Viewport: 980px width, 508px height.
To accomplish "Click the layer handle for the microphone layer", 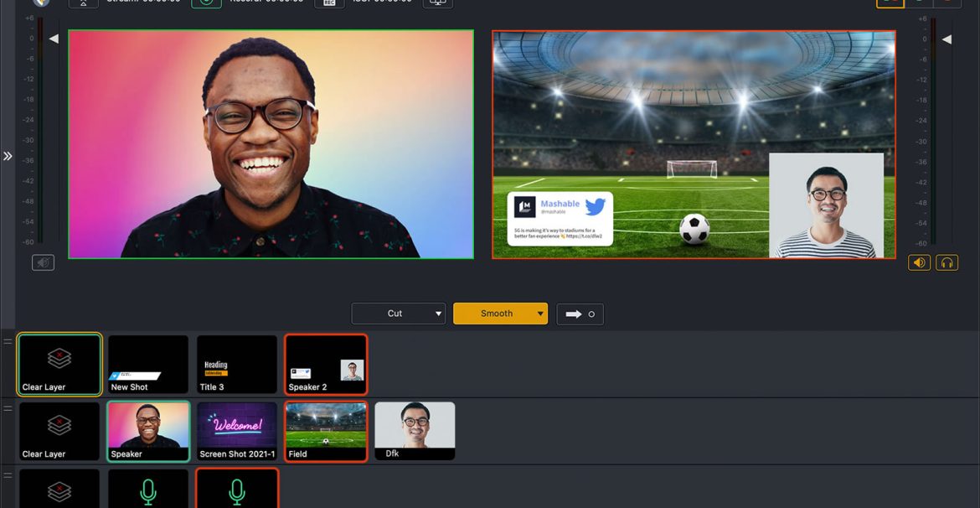I will (8, 475).
